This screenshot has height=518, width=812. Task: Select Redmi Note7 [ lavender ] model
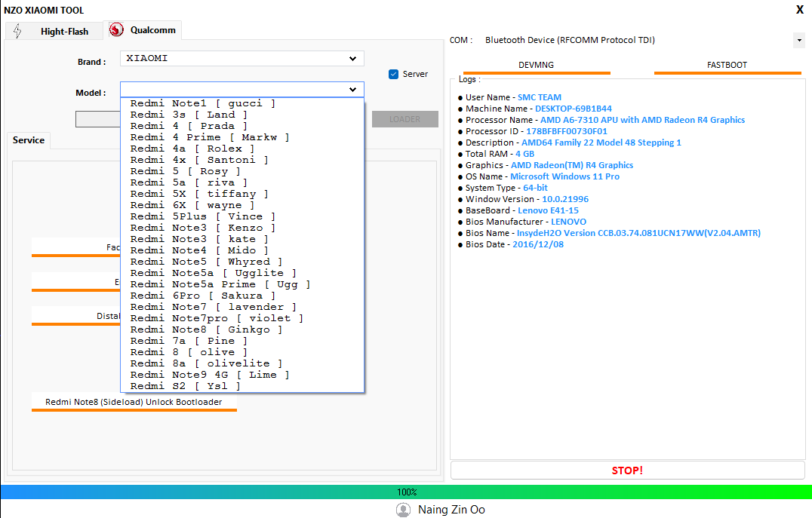(241, 308)
